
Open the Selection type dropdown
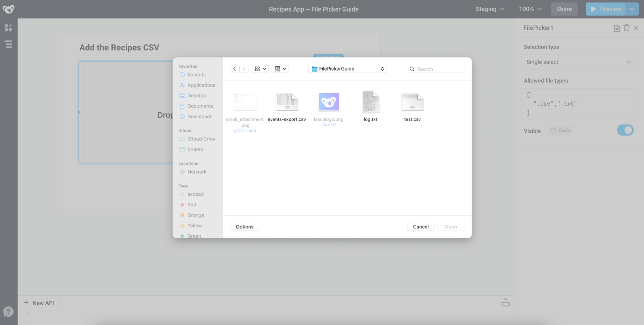pyautogui.click(x=579, y=62)
